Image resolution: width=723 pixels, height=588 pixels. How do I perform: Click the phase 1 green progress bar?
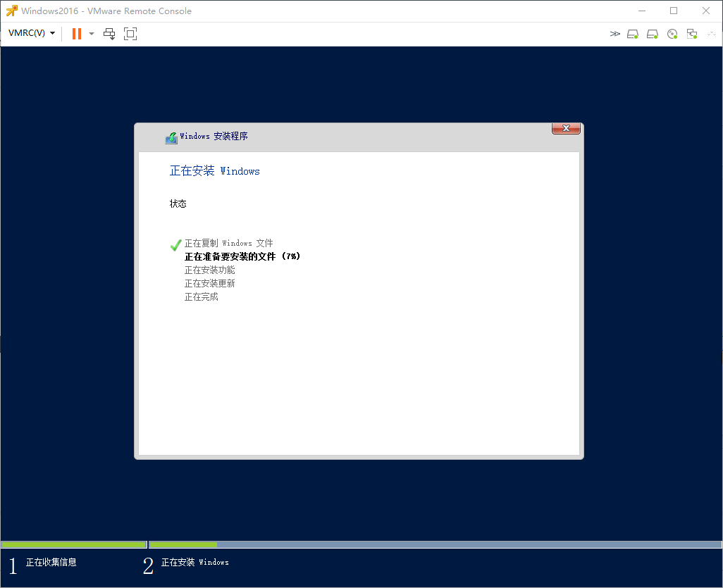coord(74,544)
